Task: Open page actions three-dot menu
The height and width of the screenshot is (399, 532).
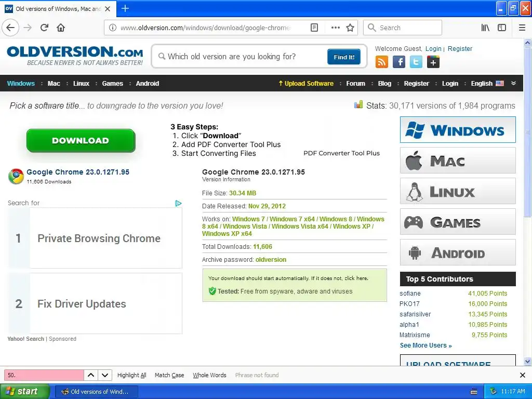Action: coord(335,28)
